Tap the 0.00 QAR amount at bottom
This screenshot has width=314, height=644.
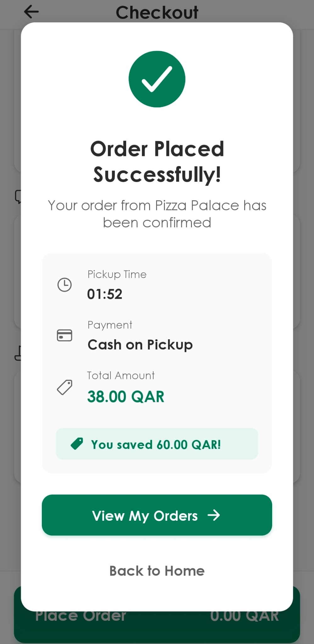244,616
